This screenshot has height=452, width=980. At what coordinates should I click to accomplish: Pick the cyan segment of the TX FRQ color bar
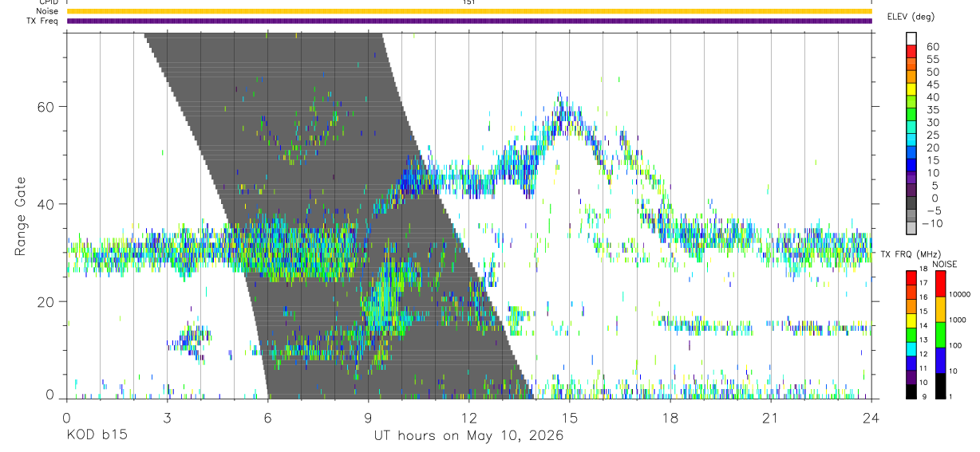click(x=911, y=349)
